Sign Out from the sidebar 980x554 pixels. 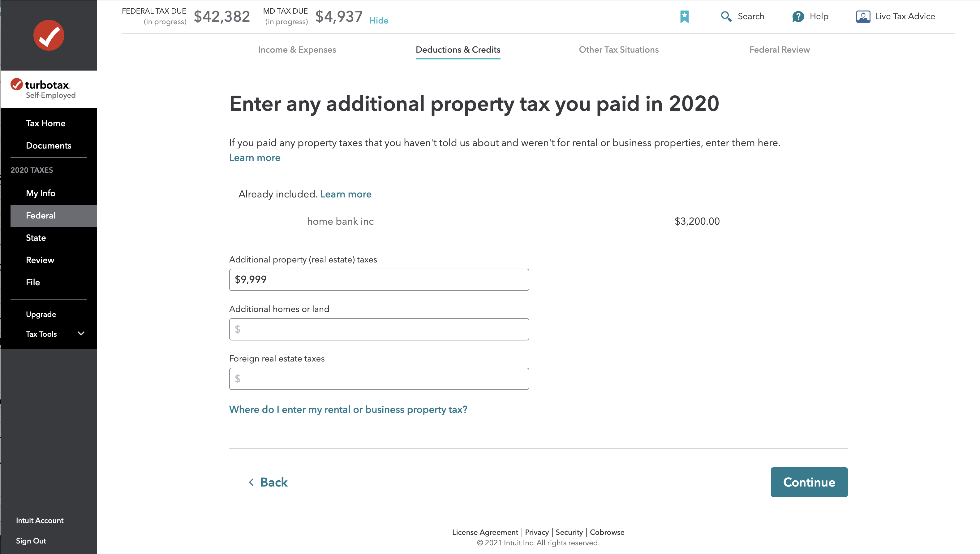(31, 541)
